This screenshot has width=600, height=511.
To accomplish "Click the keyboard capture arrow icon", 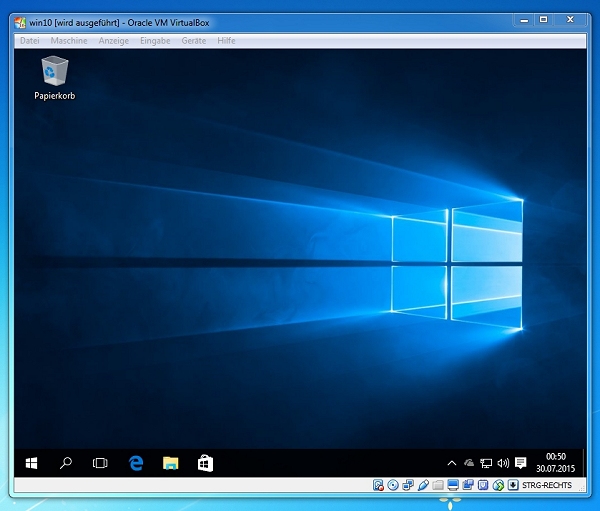I will pos(513,485).
